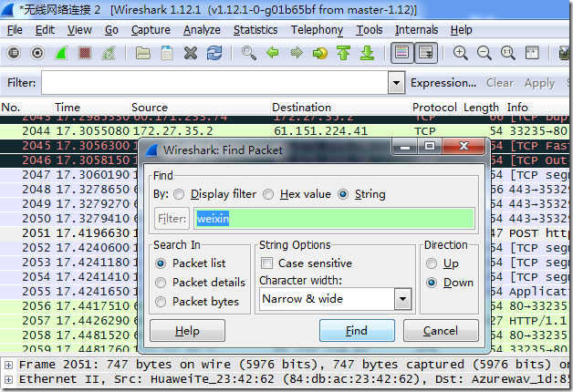Viewport: 573px width, 392px height.
Task: Close this capture file X icon
Action: (191, 53)
